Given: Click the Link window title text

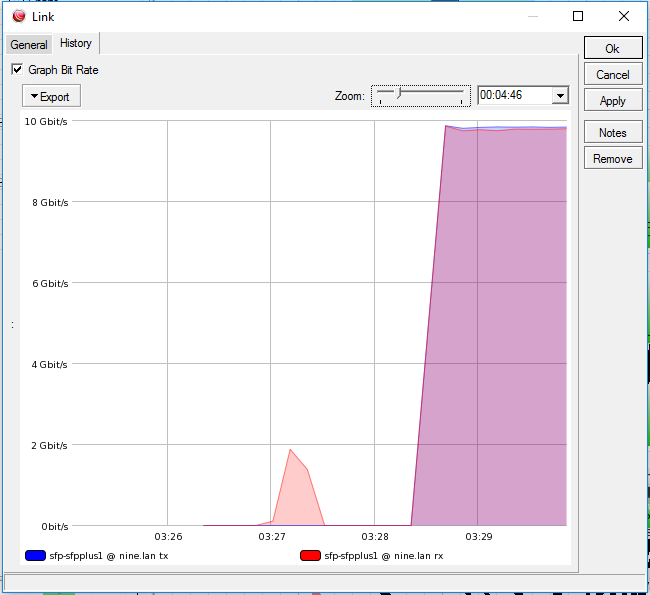Looking at the screenshot, I should (x=43, y=17).
